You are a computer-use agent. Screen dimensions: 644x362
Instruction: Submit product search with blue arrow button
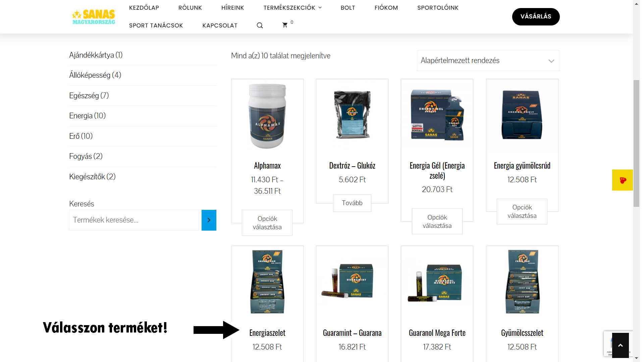(209, 220)
